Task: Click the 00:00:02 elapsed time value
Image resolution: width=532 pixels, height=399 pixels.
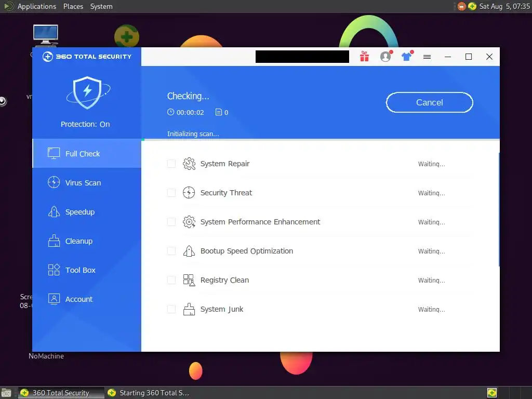Action: tap(190, 113)
